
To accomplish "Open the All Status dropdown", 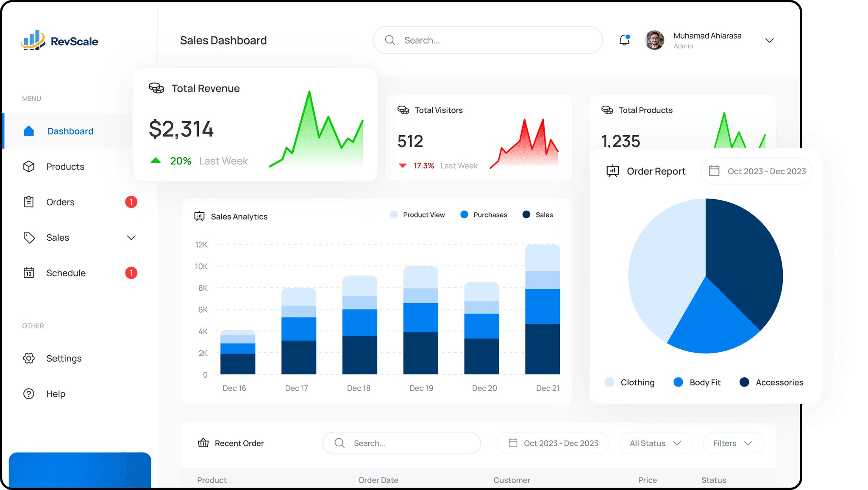I will [x=655, y=443].
